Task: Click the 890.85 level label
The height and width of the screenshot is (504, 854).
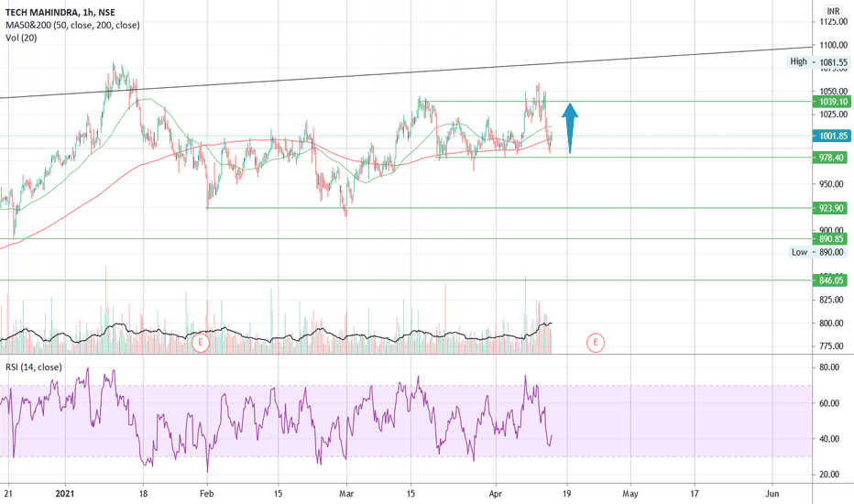Action: coord(832,239)
